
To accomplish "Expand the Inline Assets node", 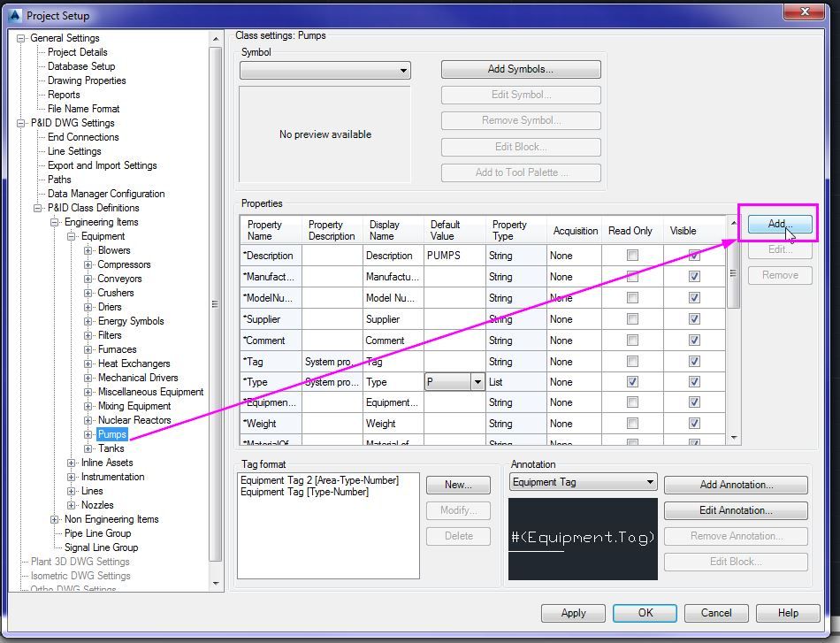I will click(x=72, y=463).
